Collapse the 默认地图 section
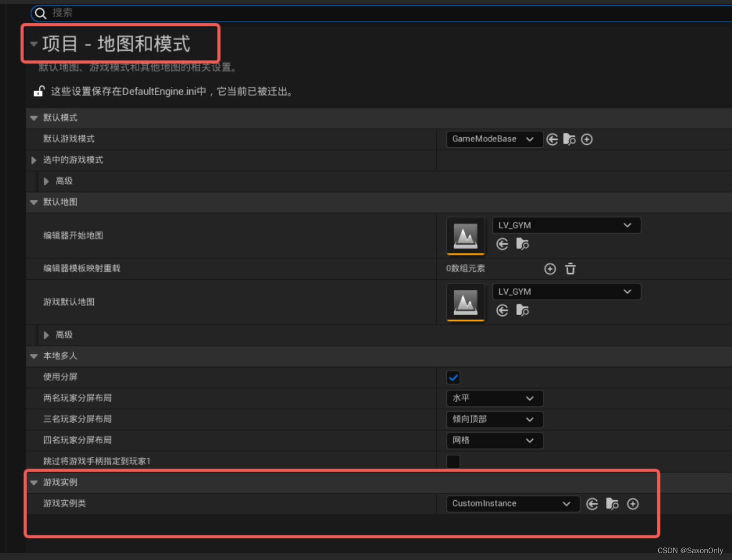This screenshot has height=560, width=732. pos(33,202)
